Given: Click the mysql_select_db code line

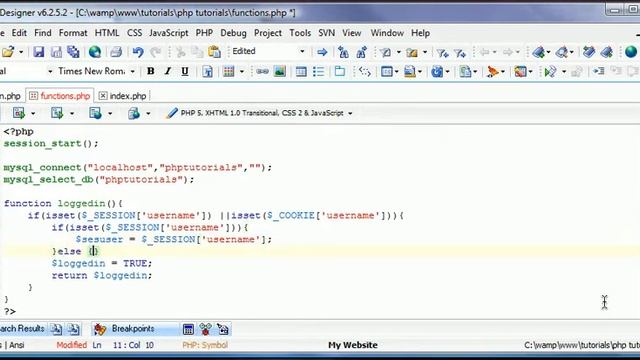Looking at the screenshot, I should click(99, 180).
